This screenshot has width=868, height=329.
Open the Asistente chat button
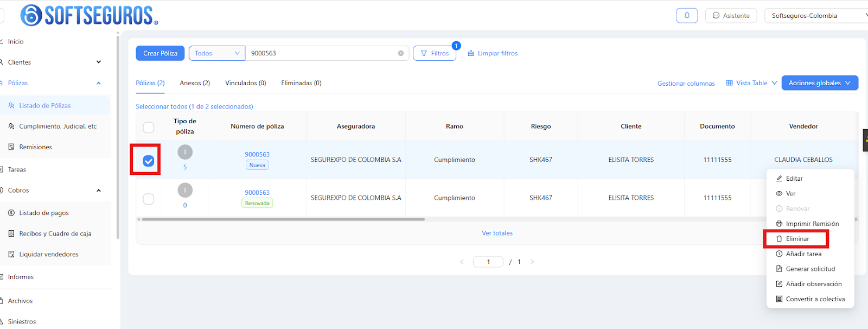[731, 15]
